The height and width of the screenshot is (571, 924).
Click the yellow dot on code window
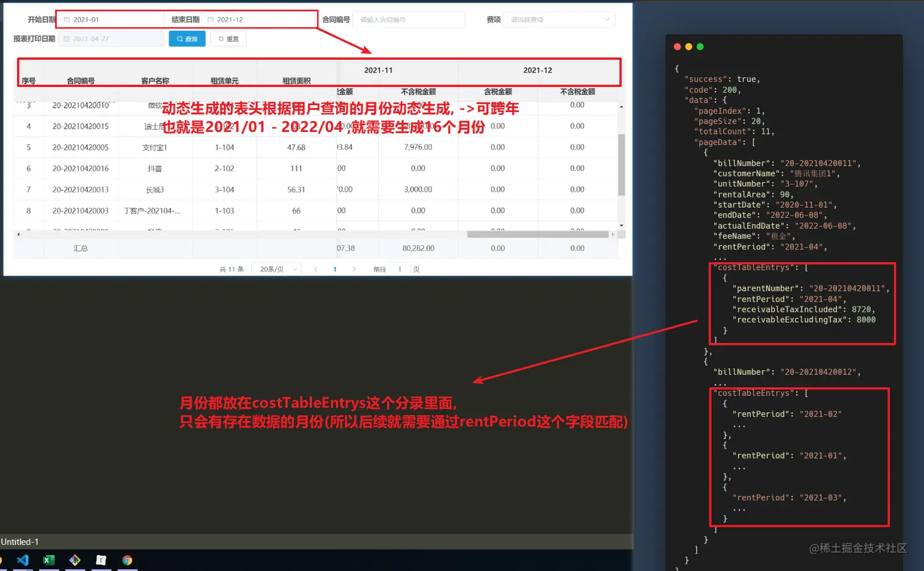click(x=689, y=46)
